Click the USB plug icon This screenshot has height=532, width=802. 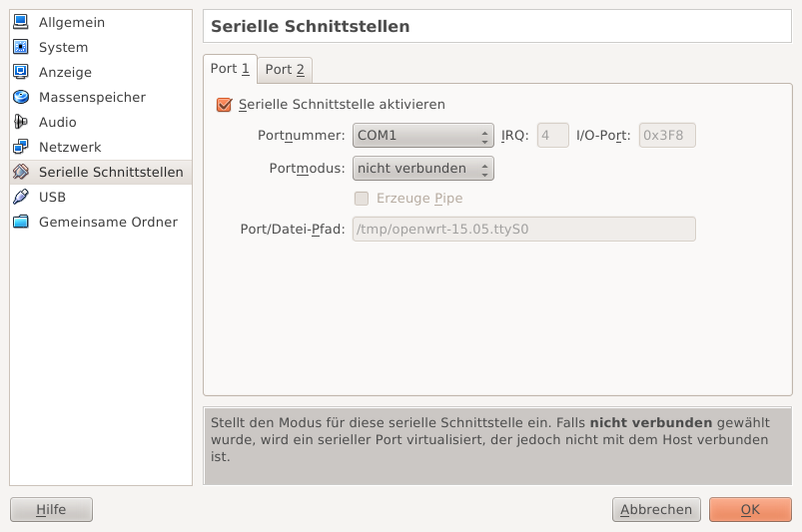pos(20,197)
